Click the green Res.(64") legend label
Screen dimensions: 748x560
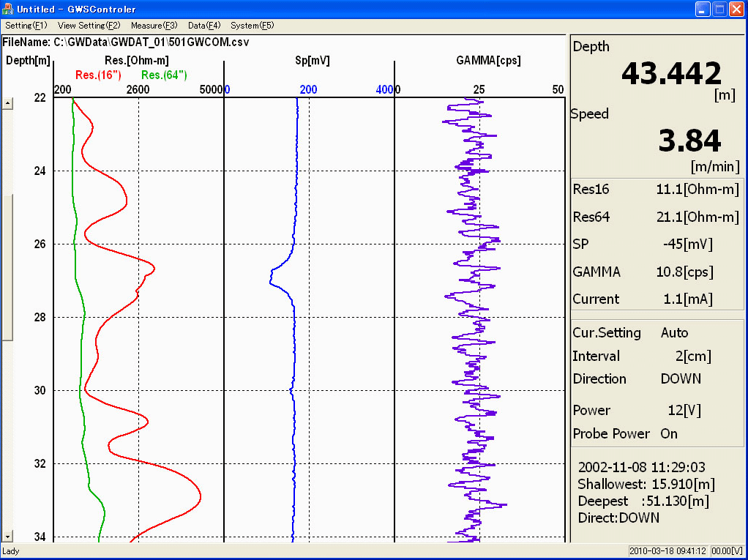pos(164,75)
